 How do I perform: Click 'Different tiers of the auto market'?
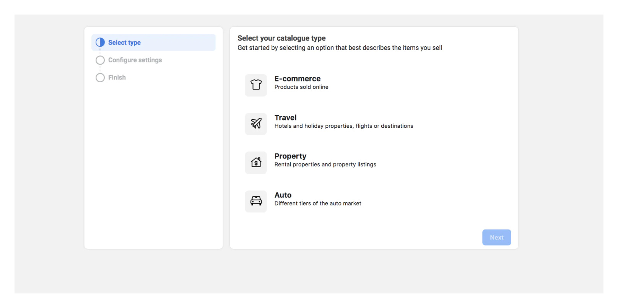point(317,203)
